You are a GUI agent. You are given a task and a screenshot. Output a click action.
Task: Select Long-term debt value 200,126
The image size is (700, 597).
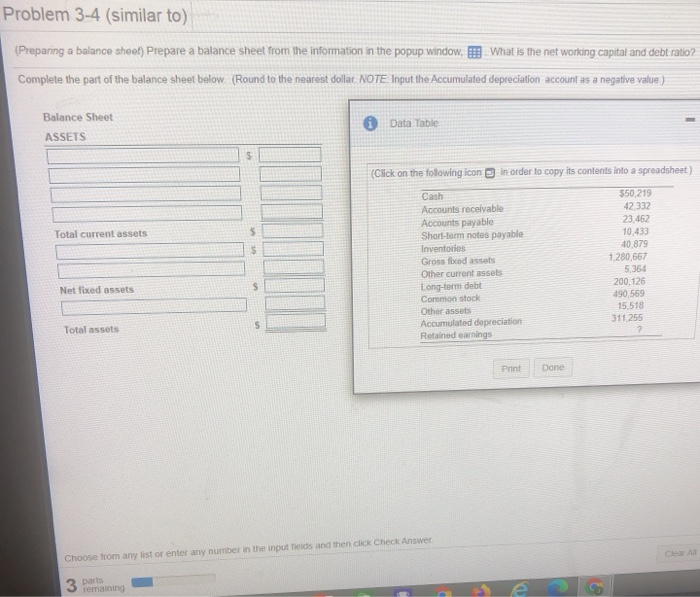click(x=629, y=281)
